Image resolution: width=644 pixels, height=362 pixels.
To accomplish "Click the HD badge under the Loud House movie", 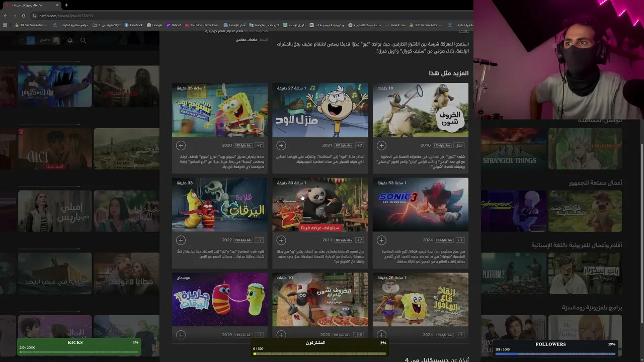I will [344, 145].
